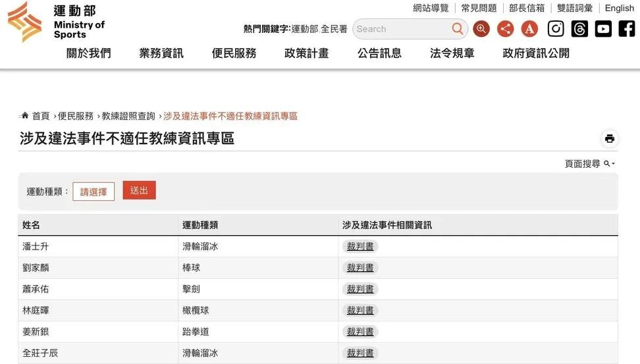640x364 pixels.
Task: Open the YouTube icon link
Action: pyautogui.click(x=603, y=28)
